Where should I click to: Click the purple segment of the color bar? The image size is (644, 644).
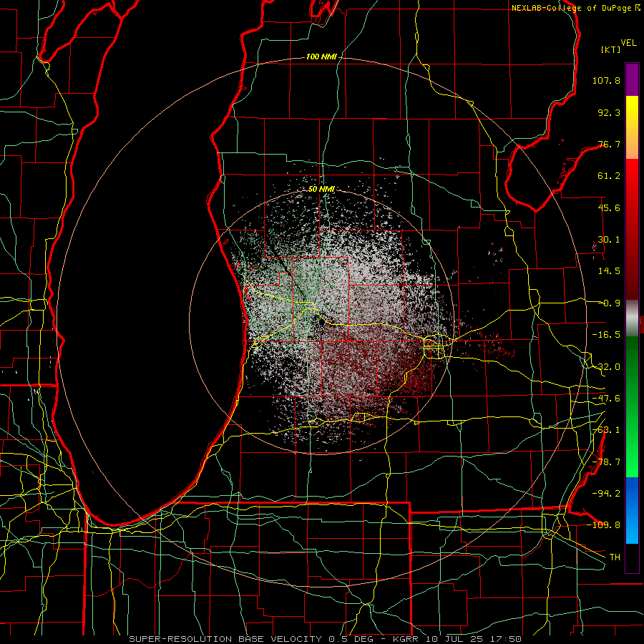632,79
